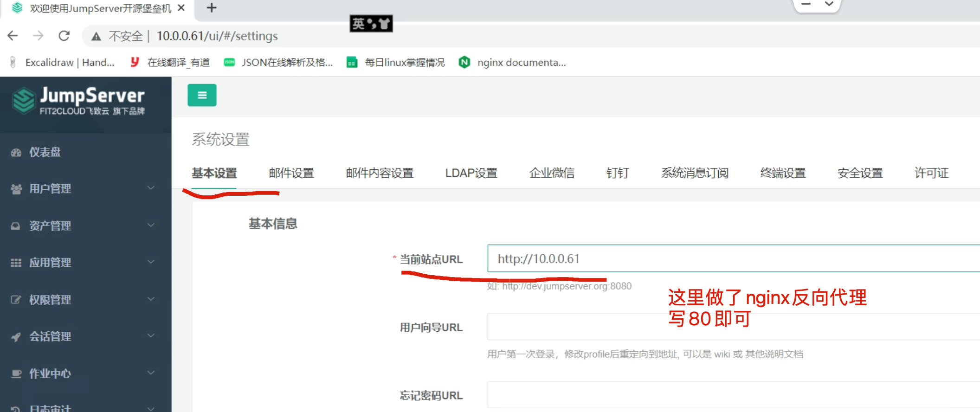Open the LDAP设置 tab

(471, 173)
